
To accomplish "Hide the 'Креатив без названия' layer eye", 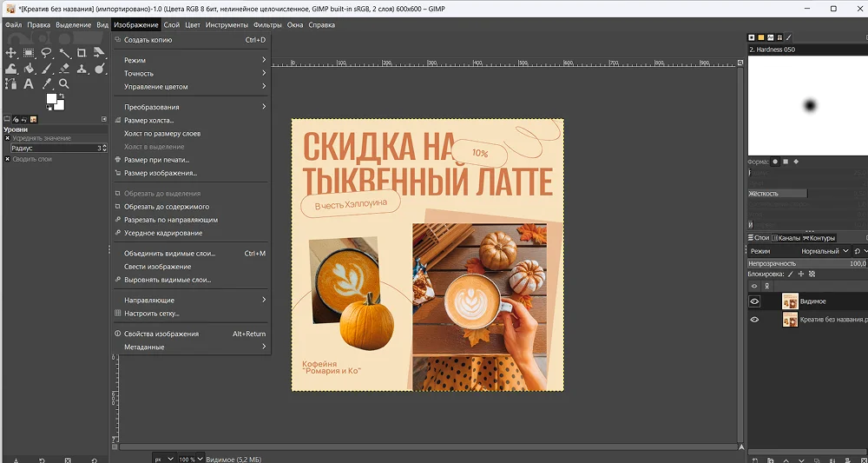I will pyautogui.click(x=754, y=320).
